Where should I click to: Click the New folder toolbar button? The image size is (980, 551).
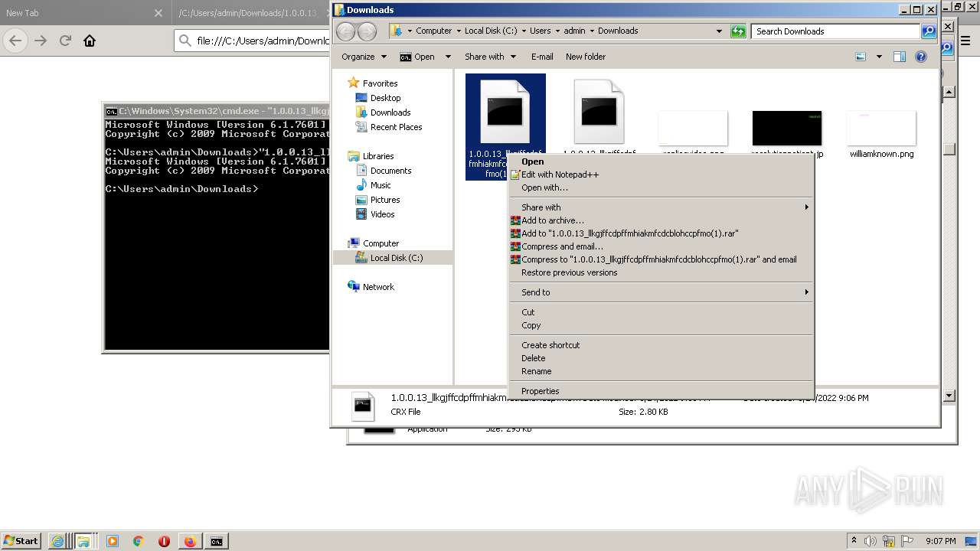tap(586, 57)
